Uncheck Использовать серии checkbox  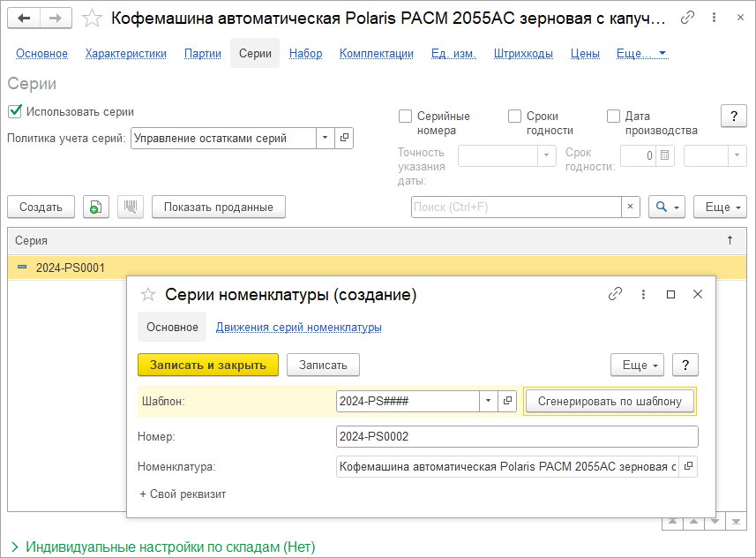[15, 111]
